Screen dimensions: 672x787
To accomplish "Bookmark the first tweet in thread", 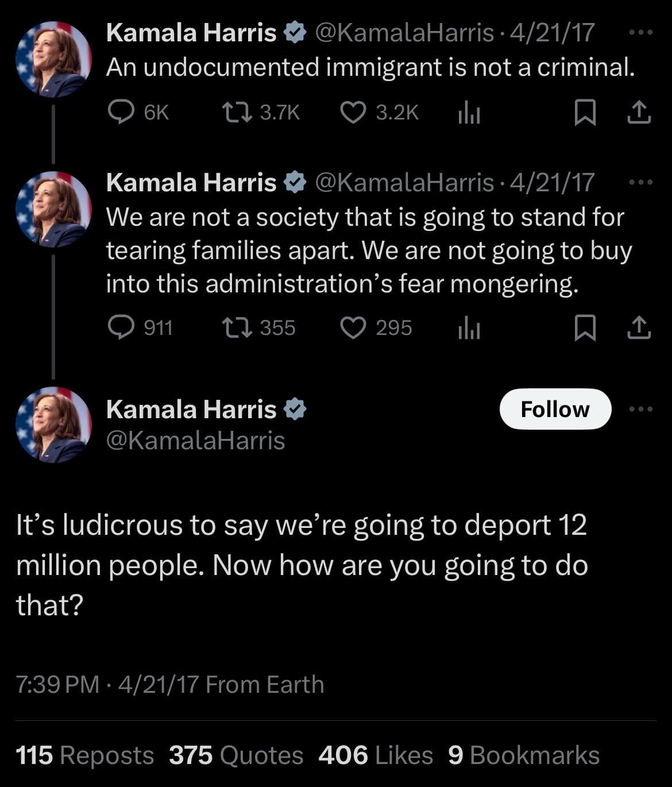I will 585,112.
